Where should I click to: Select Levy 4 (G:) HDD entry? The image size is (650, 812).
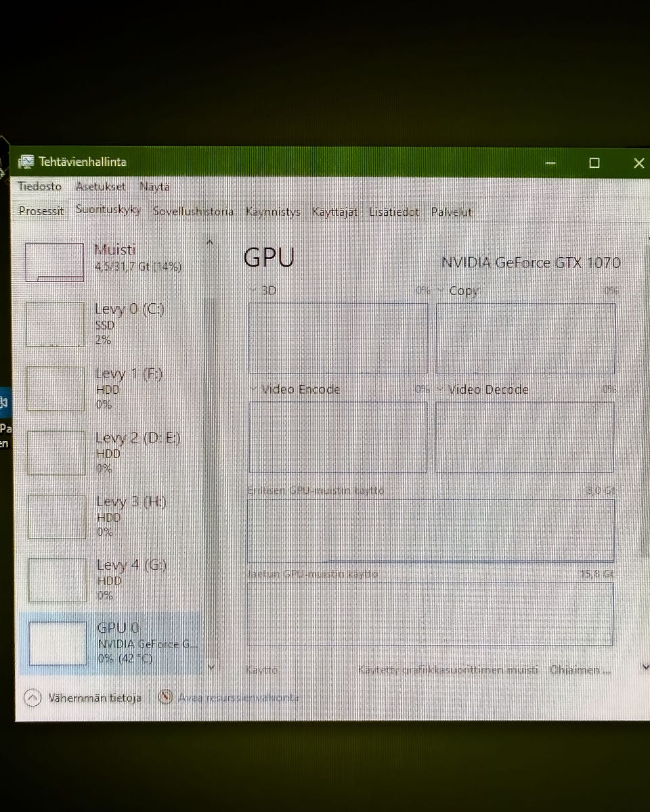pos(112,580)
